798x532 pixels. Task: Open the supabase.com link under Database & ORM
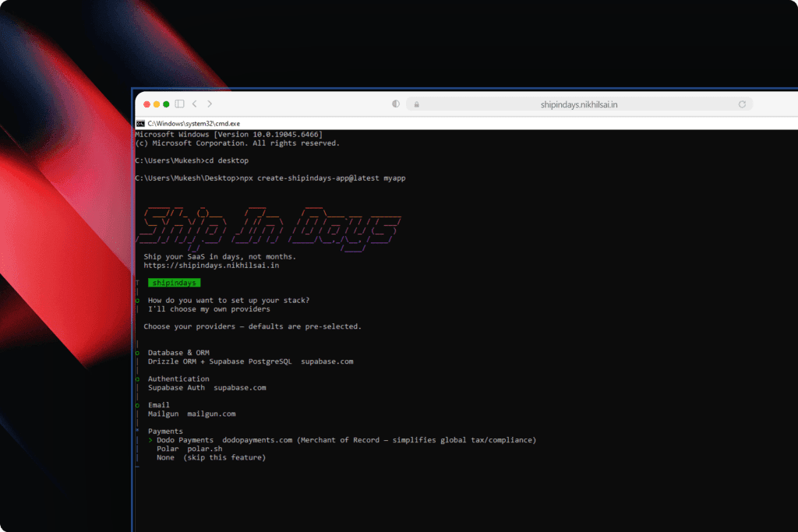pyautogui.click(x=327, y=361)
